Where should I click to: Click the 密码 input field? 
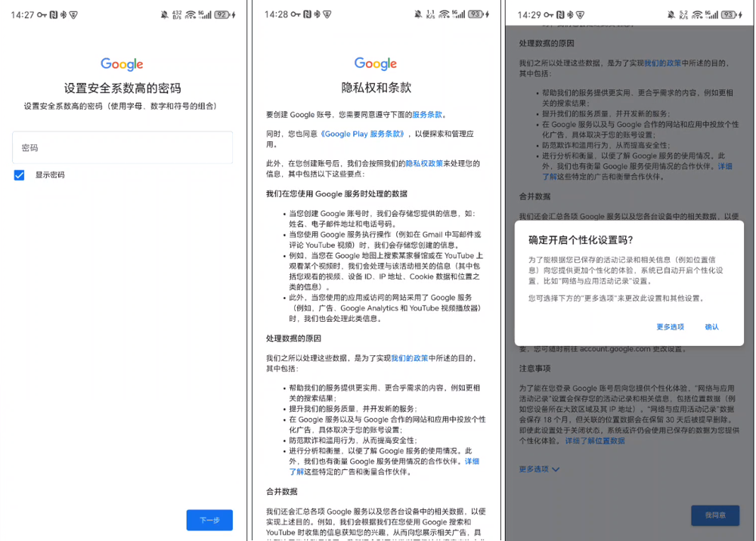tap(122, 148)
